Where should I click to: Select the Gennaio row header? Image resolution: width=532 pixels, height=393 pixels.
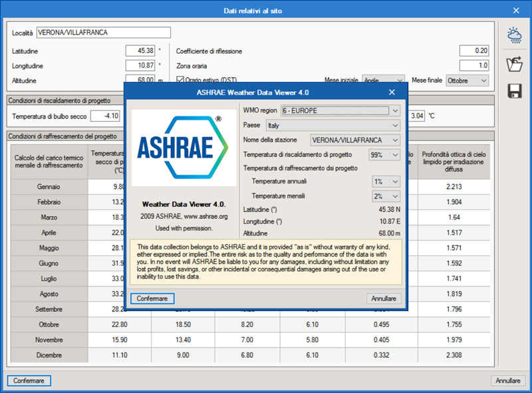(x=49, y=187)
